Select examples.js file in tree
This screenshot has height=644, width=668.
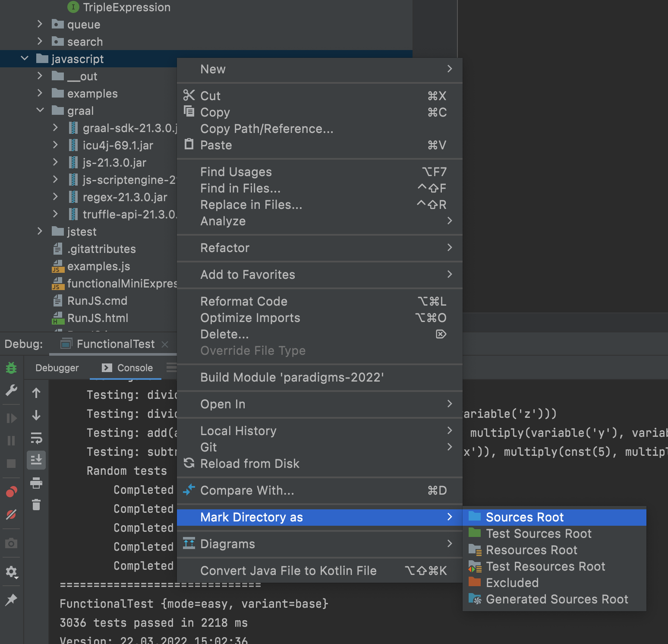[x=98, y=266]
